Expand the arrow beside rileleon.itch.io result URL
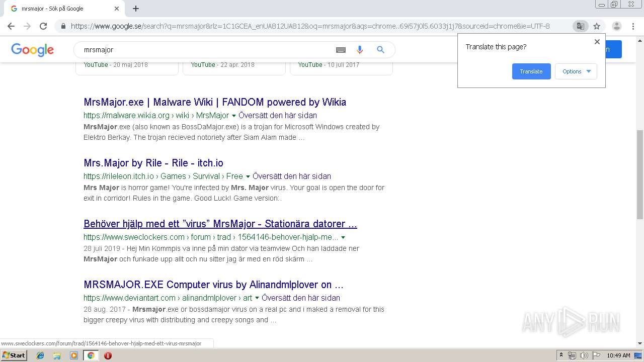This screenshot has width=644, height=362. coord(248,176)
